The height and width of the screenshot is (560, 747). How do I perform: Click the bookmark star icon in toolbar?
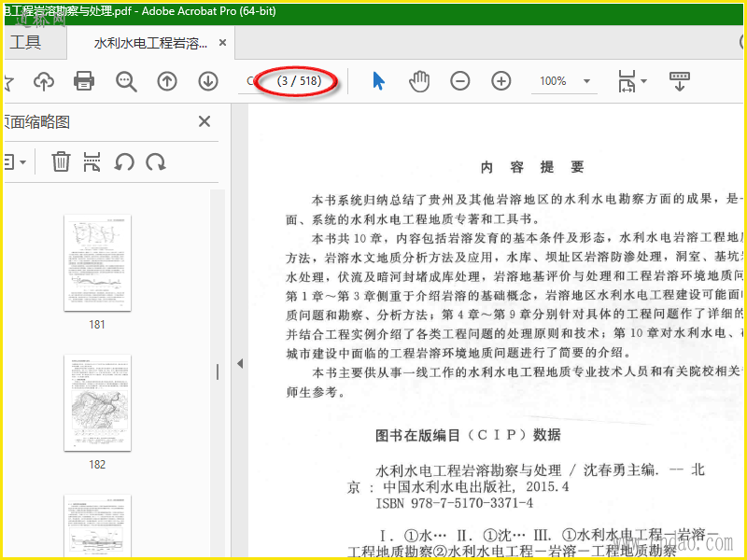[x=9, y=82]
